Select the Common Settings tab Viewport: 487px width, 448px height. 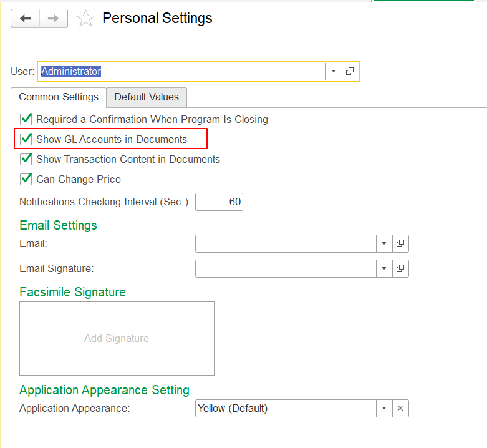[59, 97]
